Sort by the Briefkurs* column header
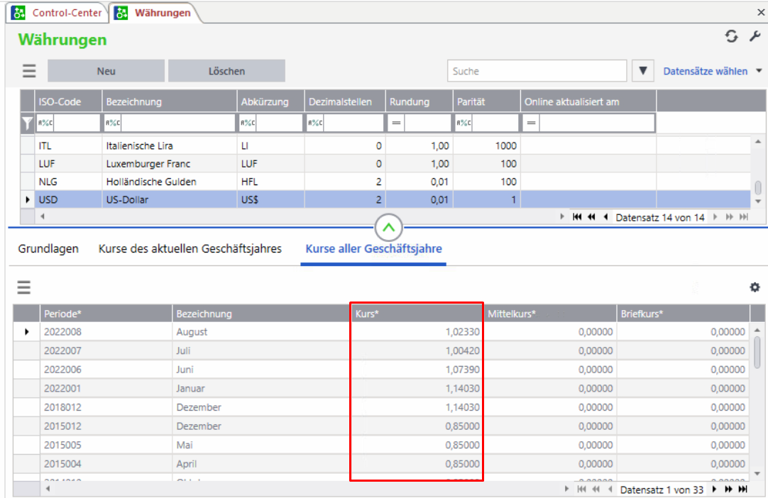The image size is (768, 498). click(x=683, y=314)
